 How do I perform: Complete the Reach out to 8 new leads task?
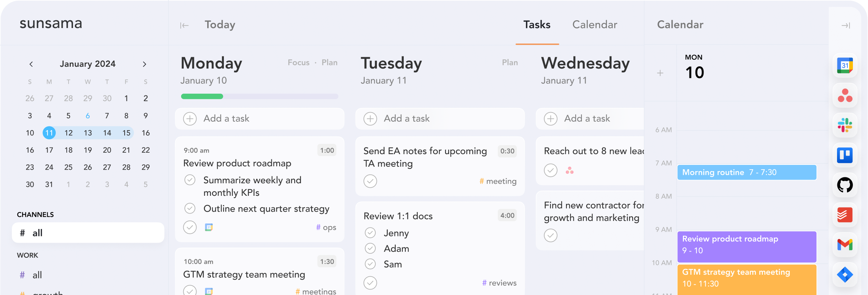pyautogui.click(x=551, y=170)
